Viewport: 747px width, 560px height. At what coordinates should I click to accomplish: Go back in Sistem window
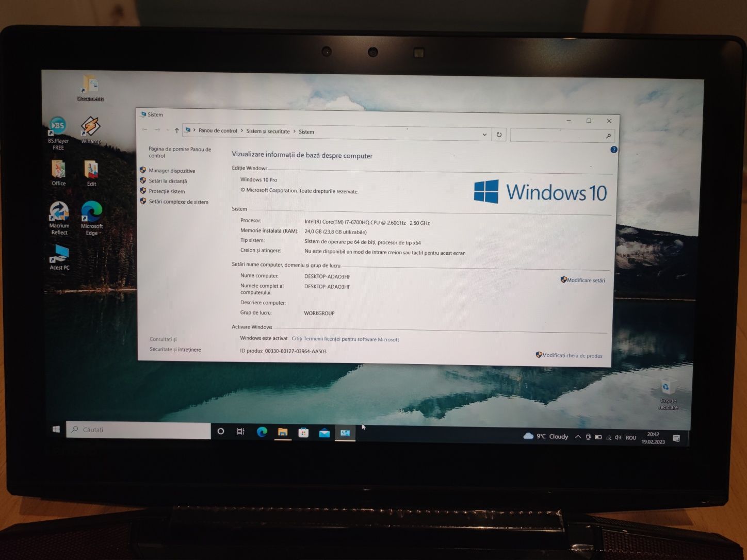(x=144, y=129)
